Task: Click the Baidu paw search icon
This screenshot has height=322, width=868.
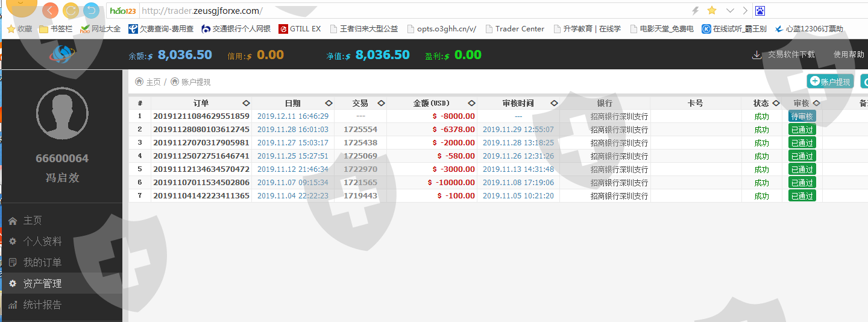Action: click(760, 10)
